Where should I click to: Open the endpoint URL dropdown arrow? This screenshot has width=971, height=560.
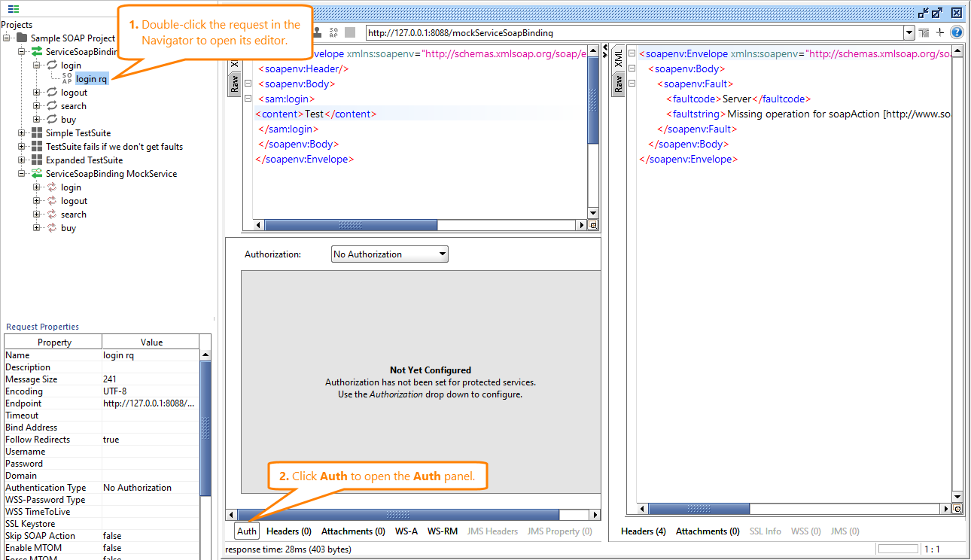[909, 32]
